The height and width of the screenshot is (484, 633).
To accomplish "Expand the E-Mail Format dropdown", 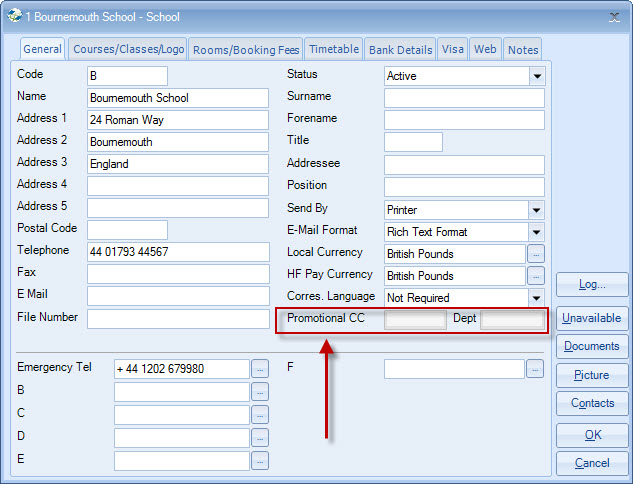I will click(x=537, y=232).
